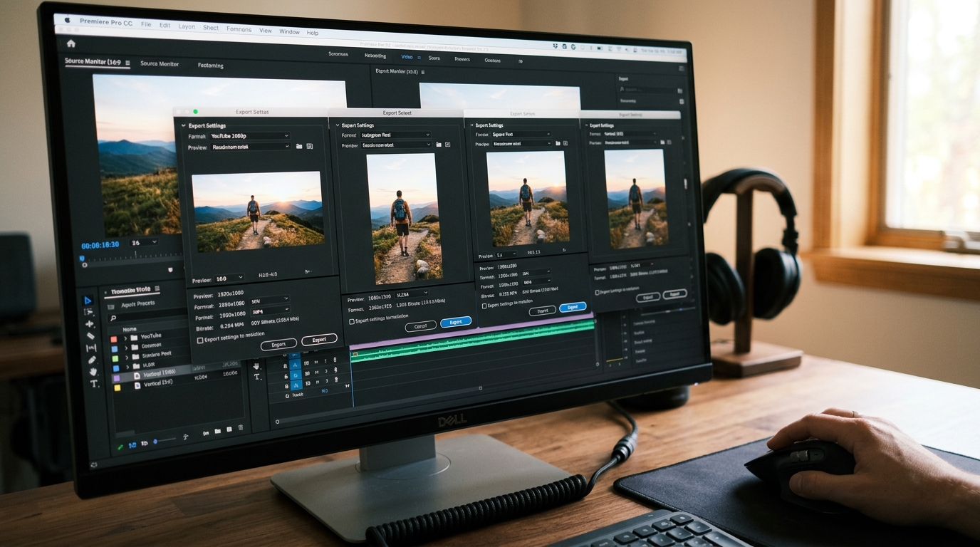Open the Edit menu

[x=165, y=25]
